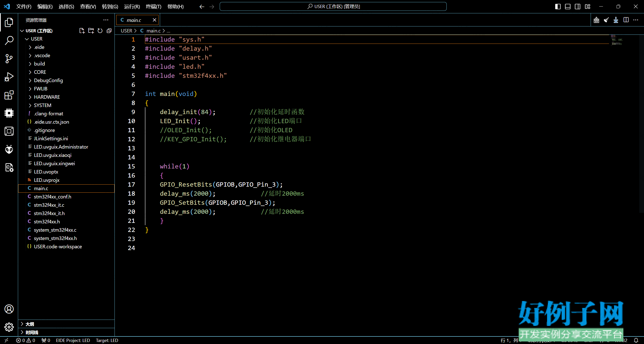Click Target: LED in status bar
The image size is (644, 344).
point(107,340)
